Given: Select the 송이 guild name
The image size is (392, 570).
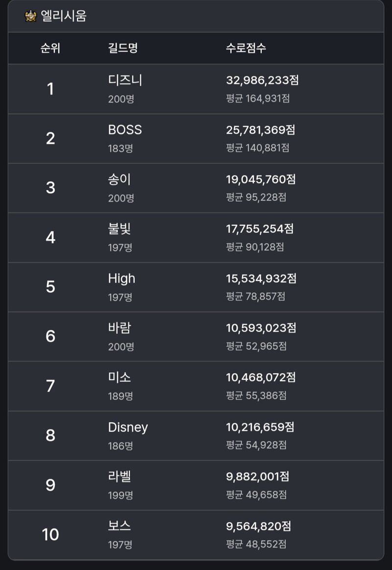Looking at the screenshot, I should coord(119,179).
